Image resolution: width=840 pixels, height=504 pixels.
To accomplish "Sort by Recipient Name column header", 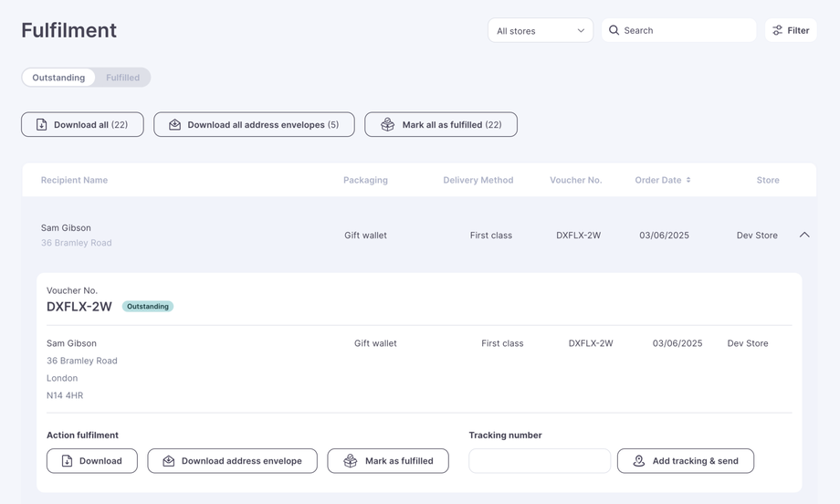I will (x=74, y=180).
